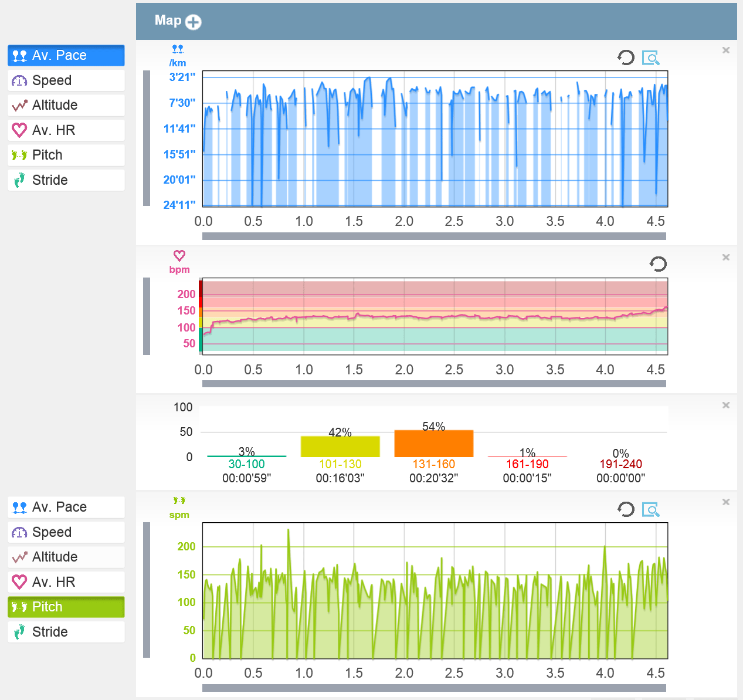The image size is (743, 700).
Task: Click the orange 131-160 zone bar
Action: click(x=434, y=444)
